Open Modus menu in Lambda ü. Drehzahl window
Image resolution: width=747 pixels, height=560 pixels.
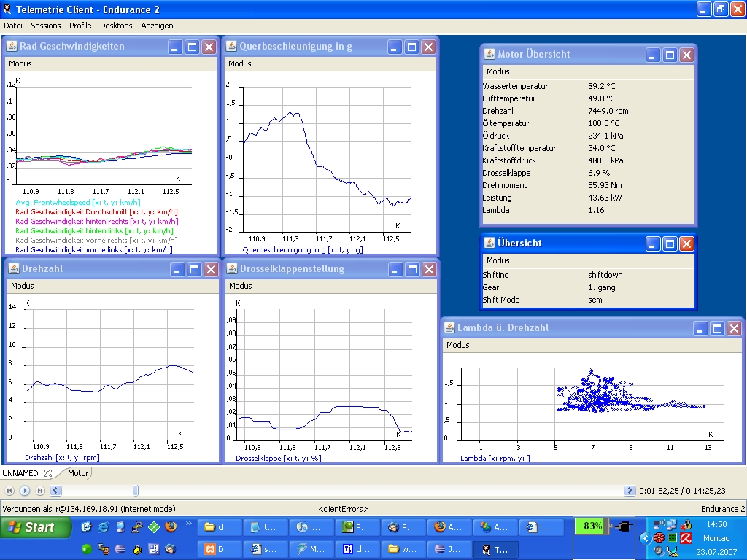[x=458, y=345]
